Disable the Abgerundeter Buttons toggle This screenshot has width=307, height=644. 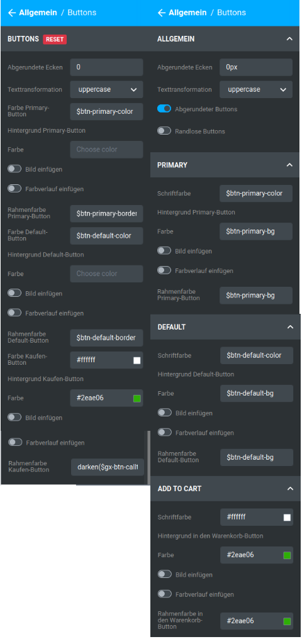click(x=164, y=109)
